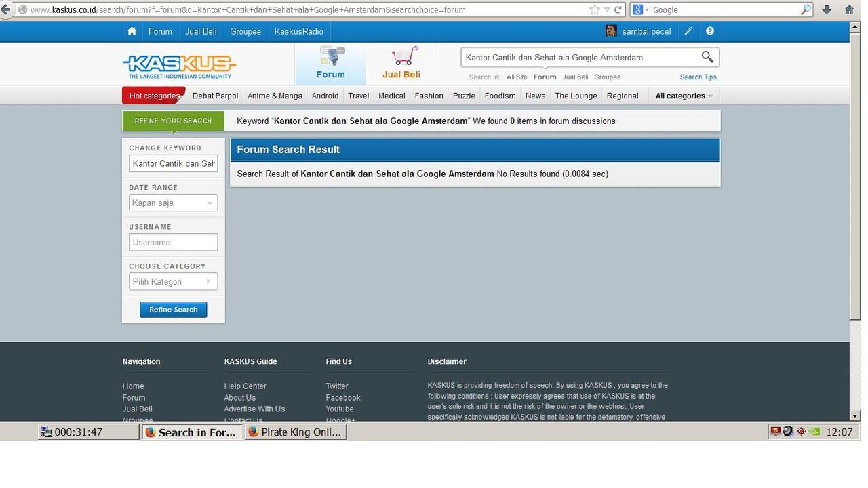Open About Us link
868x488 pixels.
pyautogui.click(x=239, y=398)
